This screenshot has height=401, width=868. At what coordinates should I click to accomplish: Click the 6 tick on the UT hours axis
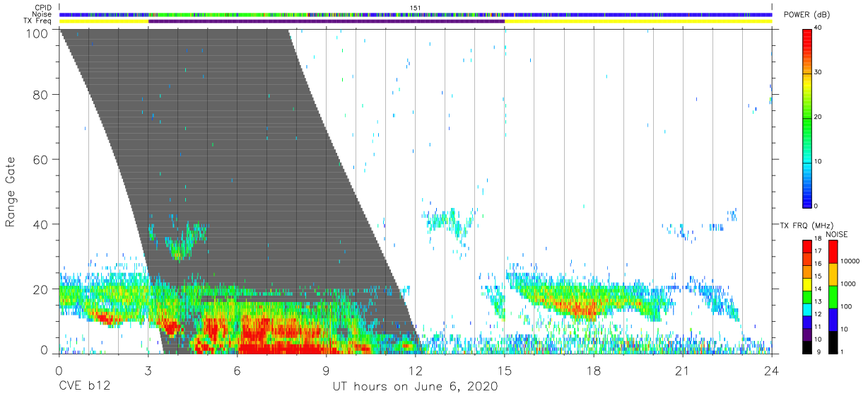(x=237, y=371)
